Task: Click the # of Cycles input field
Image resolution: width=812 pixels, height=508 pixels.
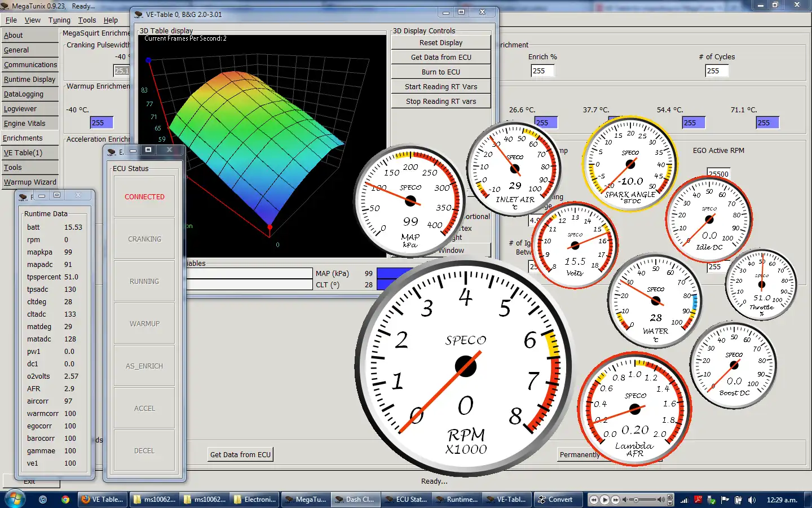Action: pos(717,71)
